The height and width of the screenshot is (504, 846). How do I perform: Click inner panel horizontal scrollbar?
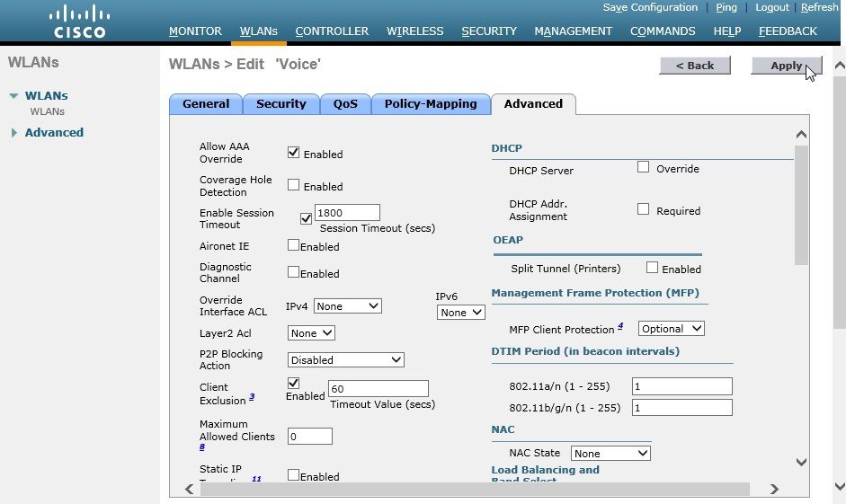(475, 489)
